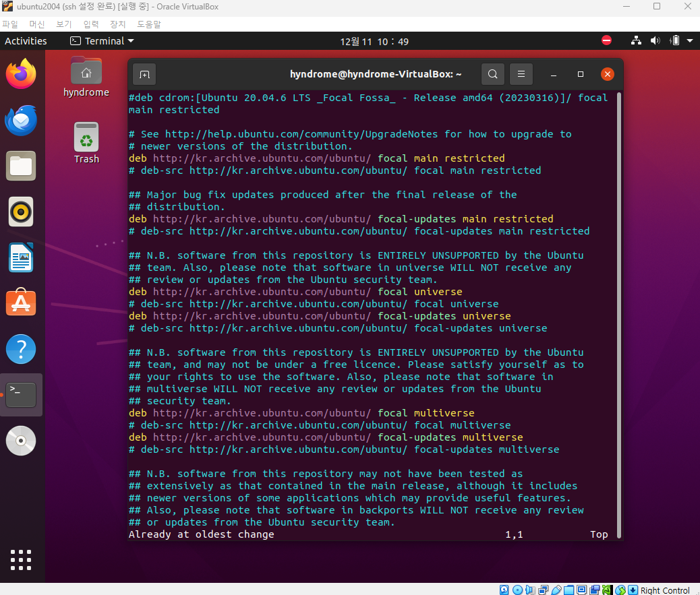Click the help.ubuntu.com UpgradeNotes comment line
Image resolution: width=700 pixels, height=595 pixels.
coord(350,134)
